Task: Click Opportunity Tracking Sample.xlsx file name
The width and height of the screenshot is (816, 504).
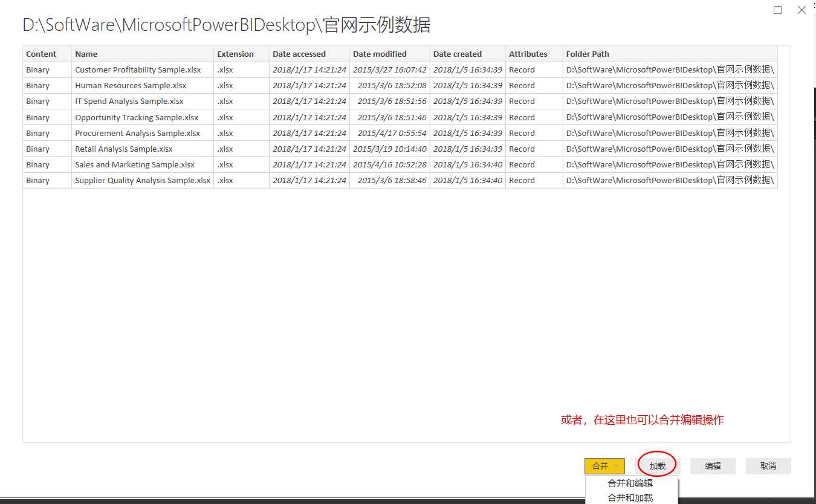Action: [137, 117]
